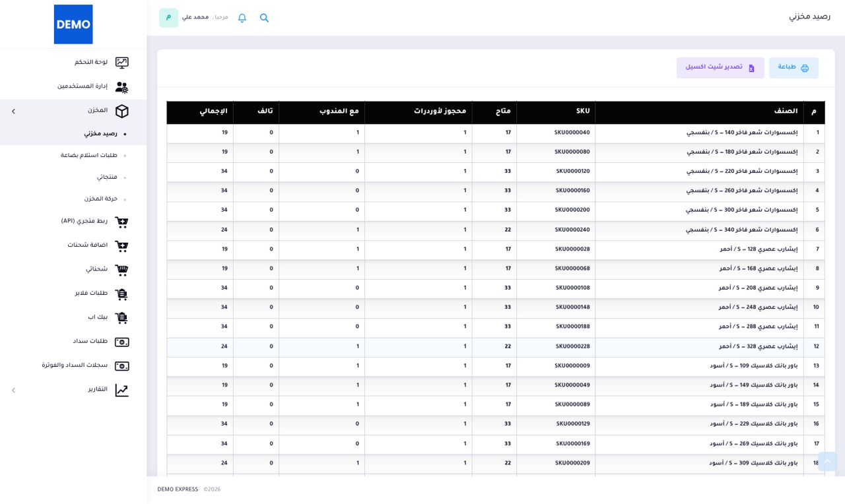Open the search magnifier icon
This screenshot has width=845, height=504.
point(264,18)
